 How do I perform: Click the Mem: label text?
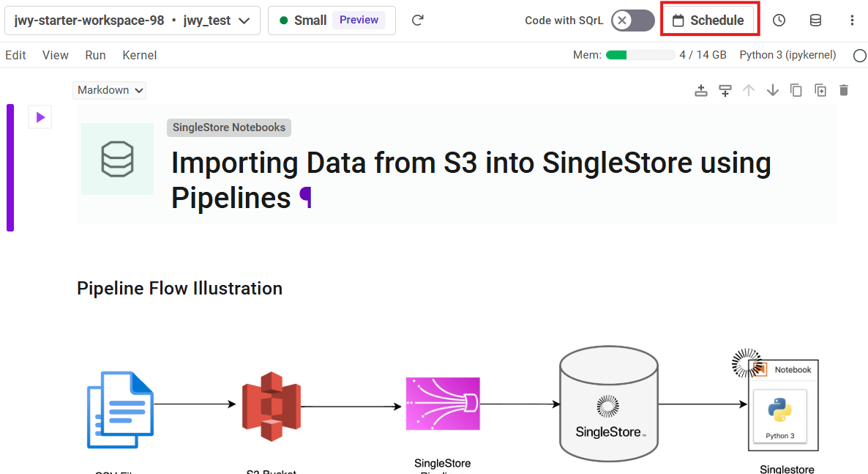[x=588, y=55]
